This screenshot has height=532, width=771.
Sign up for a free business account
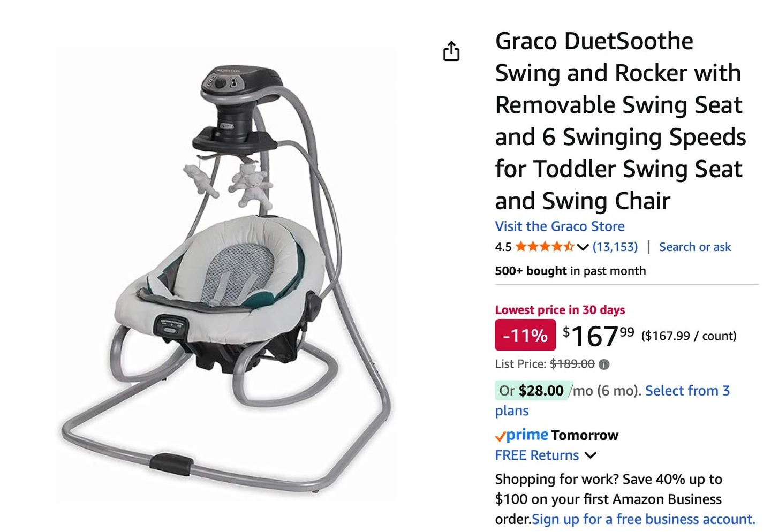click(644, 519)
